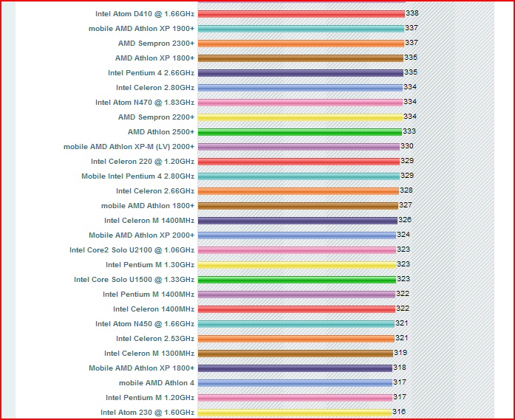Click mobile AMD Athlon XP-M (LV) 2000+

coord(129,147)
